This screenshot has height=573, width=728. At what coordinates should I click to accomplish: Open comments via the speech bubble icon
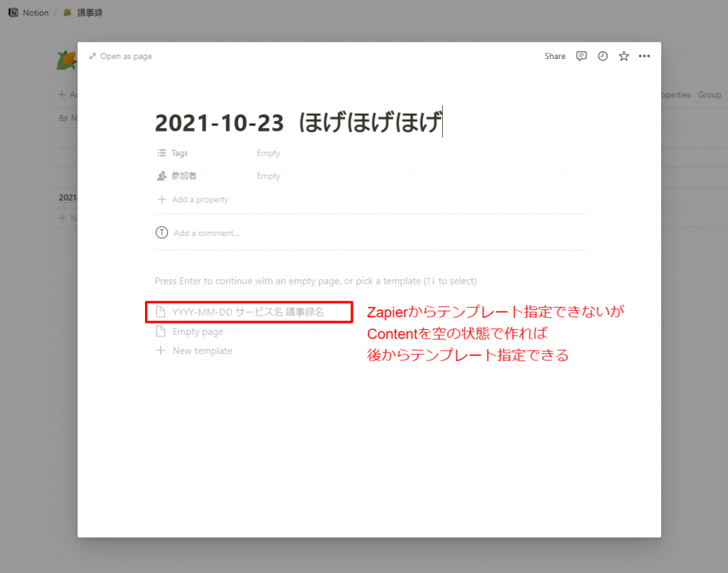pos(581,55)
